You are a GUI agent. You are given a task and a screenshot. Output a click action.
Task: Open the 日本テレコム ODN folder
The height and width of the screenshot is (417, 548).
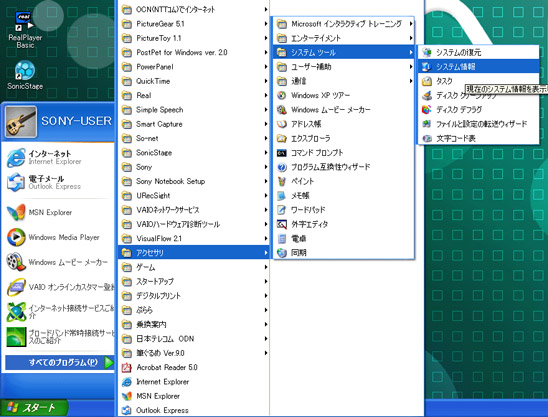tap(193, 339)
